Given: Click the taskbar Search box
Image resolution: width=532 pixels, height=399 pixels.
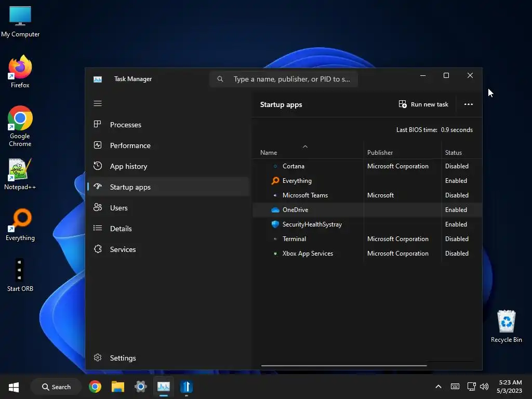Looking at the screenshot, I should coord(56,387).
